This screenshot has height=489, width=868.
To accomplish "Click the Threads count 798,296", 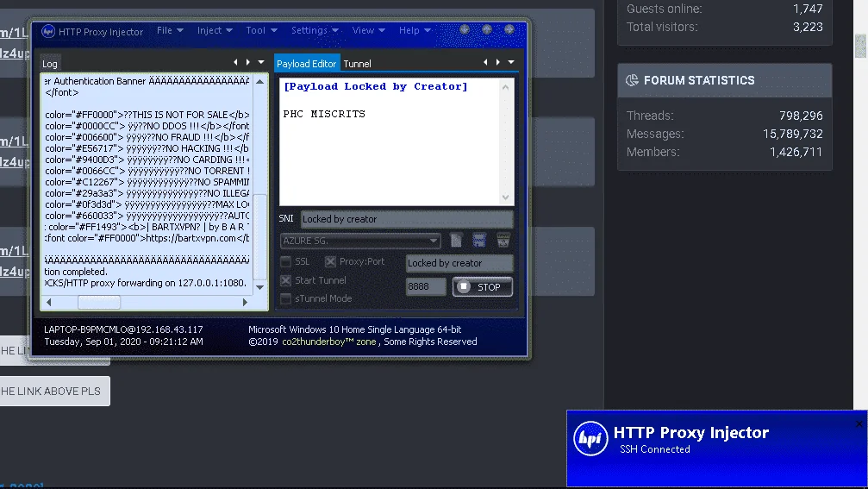I will pos(801,116).
